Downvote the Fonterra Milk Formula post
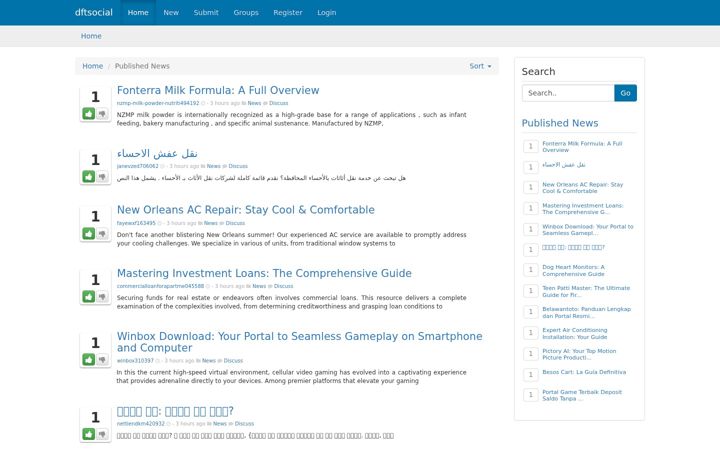 [x=102, y=113]
